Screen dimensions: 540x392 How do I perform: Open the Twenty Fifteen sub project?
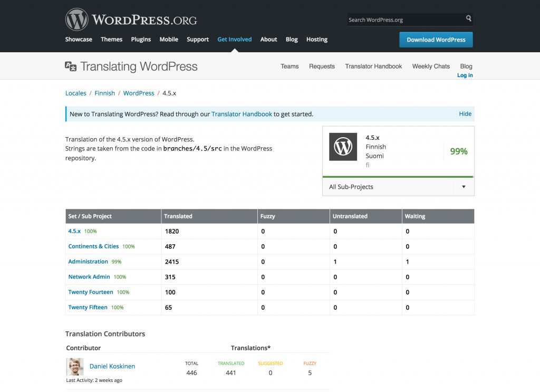88,307
